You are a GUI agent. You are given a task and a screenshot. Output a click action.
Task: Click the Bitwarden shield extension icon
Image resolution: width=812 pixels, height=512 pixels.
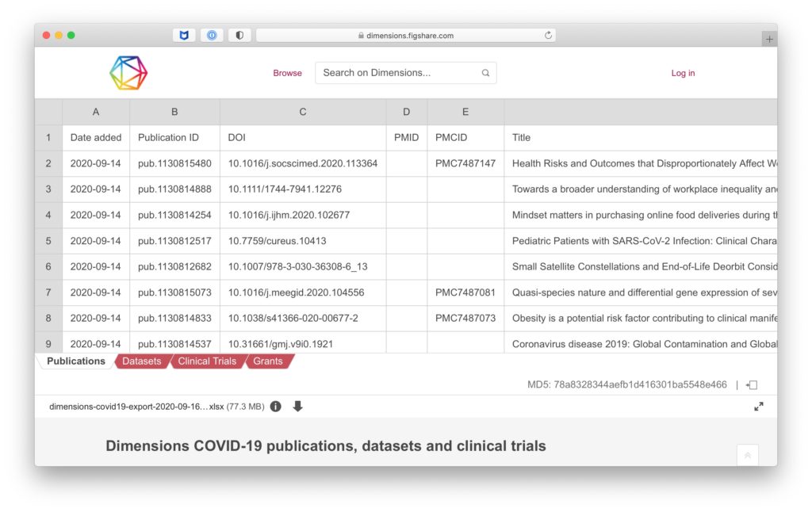point(184,36)
